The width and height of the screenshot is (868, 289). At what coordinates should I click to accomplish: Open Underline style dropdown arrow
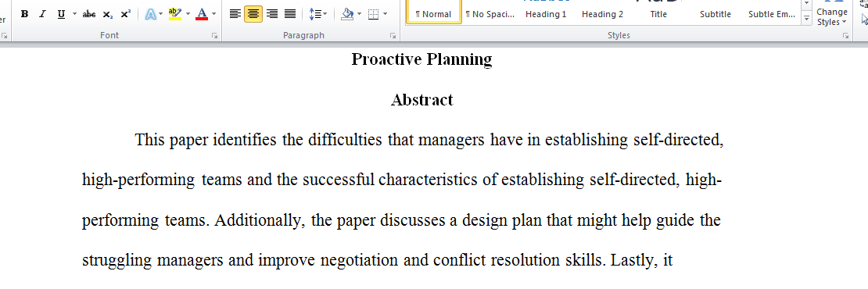click(74, 14)
